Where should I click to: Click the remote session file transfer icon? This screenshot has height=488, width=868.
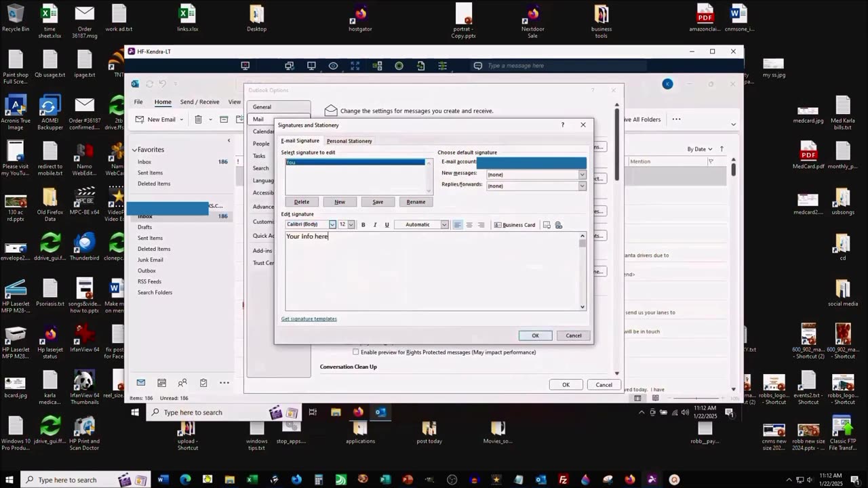click(x=421, y=66)
